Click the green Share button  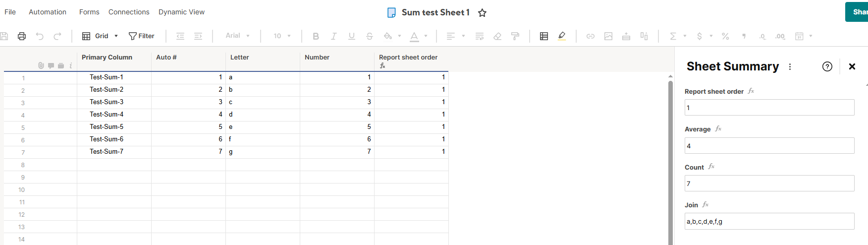pos(858,12)
